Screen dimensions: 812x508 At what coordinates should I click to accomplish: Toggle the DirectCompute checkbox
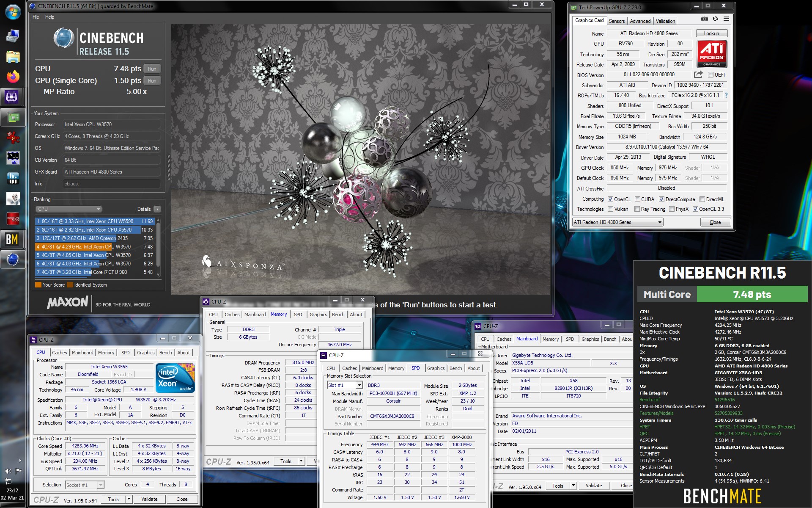tap(661, 199)
